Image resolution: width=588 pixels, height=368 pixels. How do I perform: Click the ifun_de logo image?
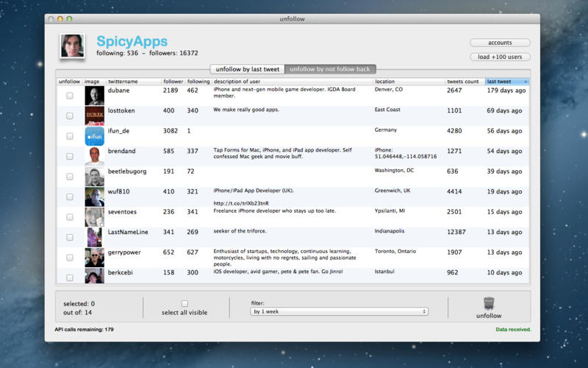tap(95, 136)
